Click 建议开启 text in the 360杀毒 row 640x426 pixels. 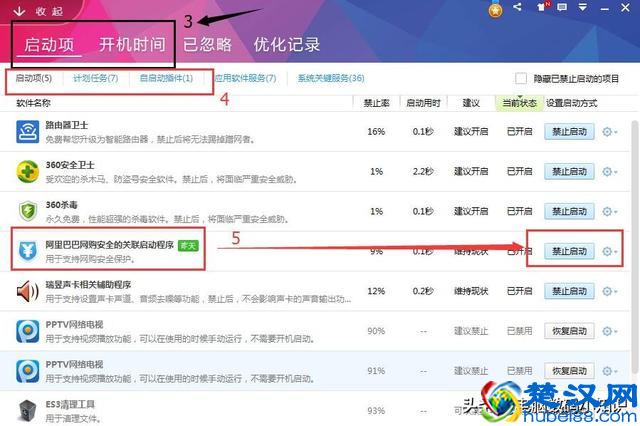tap(471, 211)
